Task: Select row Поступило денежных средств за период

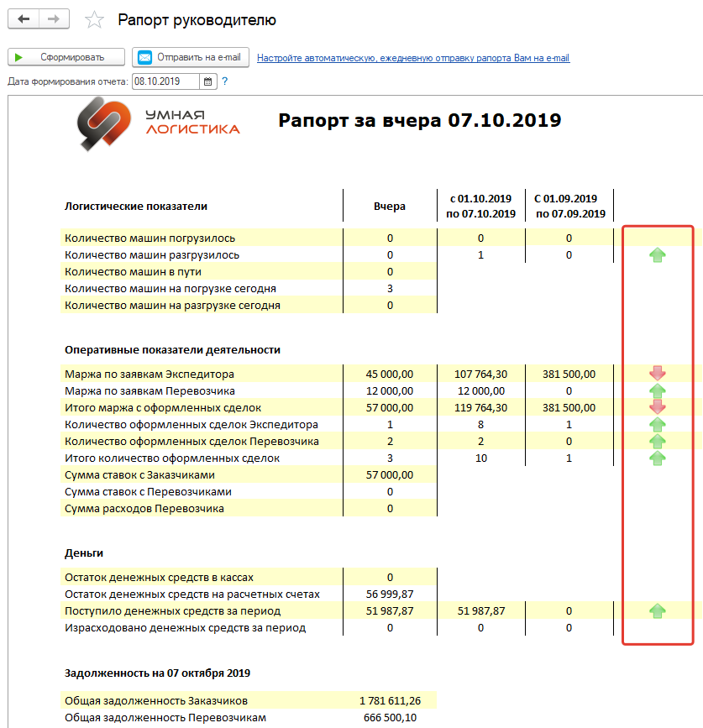Action: [x=173, y=611]
